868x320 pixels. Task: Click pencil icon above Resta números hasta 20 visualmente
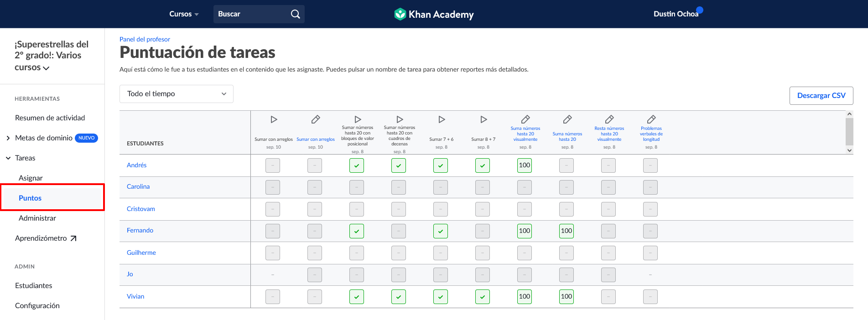pos(609,119)
